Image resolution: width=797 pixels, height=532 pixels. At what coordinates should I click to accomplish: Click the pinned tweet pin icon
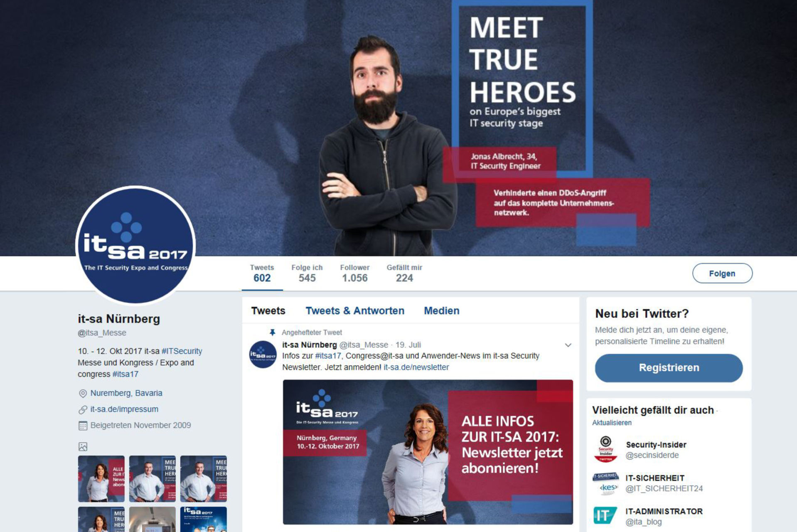(272, 332)
